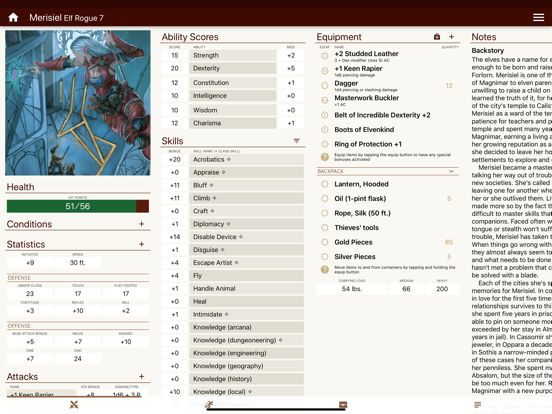
Task: Edit the Speed value 30 ft.
Action: (x=78, y=263)
